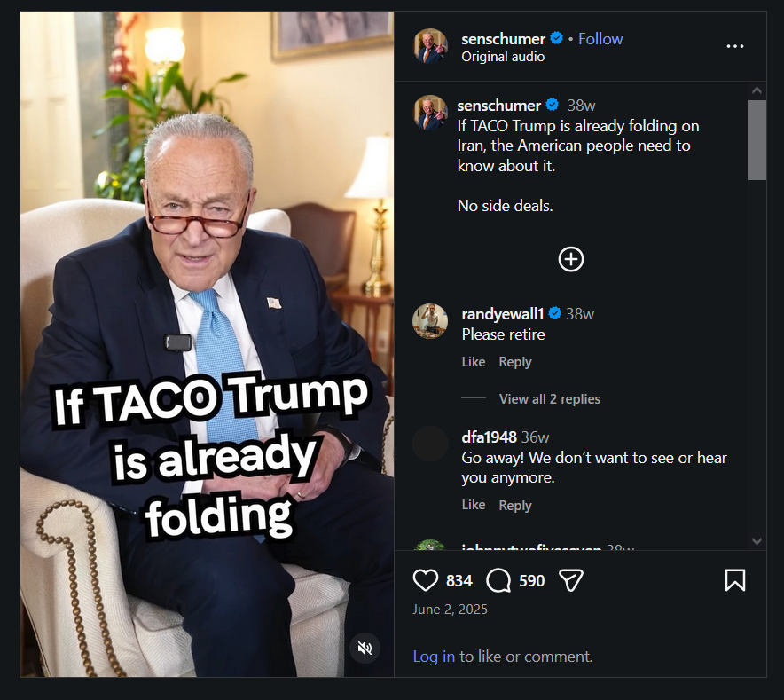The image size is (784, 700).
Task: Load more comments with plus circle icon
Action: (570, 259)
